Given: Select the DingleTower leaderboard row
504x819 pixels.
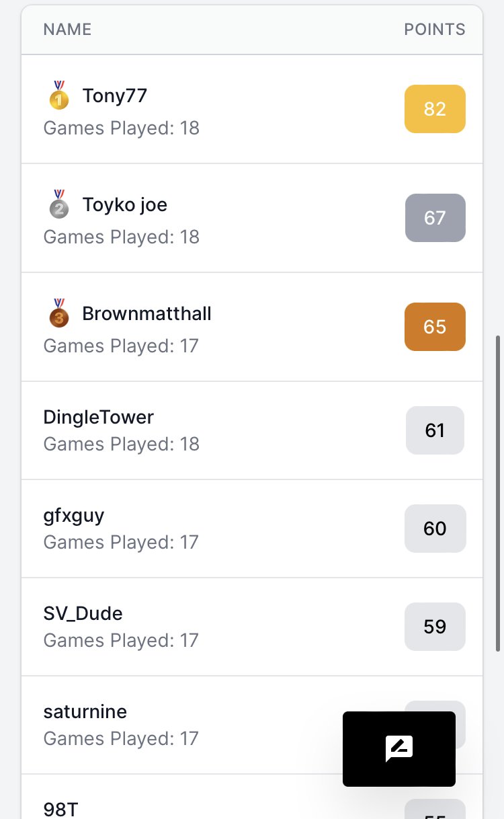Looking at the screenshot, I should click(252, 430).
